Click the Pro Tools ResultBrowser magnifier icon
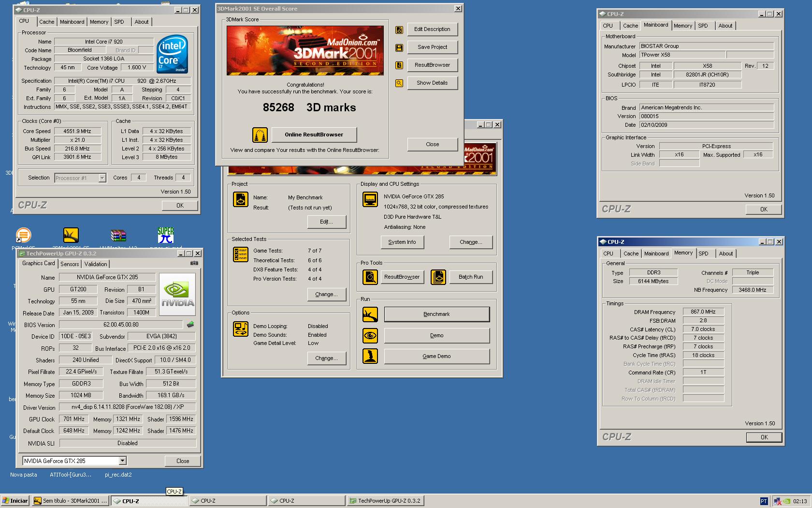Screen dimensions: 812x508 tap(370, 277)
